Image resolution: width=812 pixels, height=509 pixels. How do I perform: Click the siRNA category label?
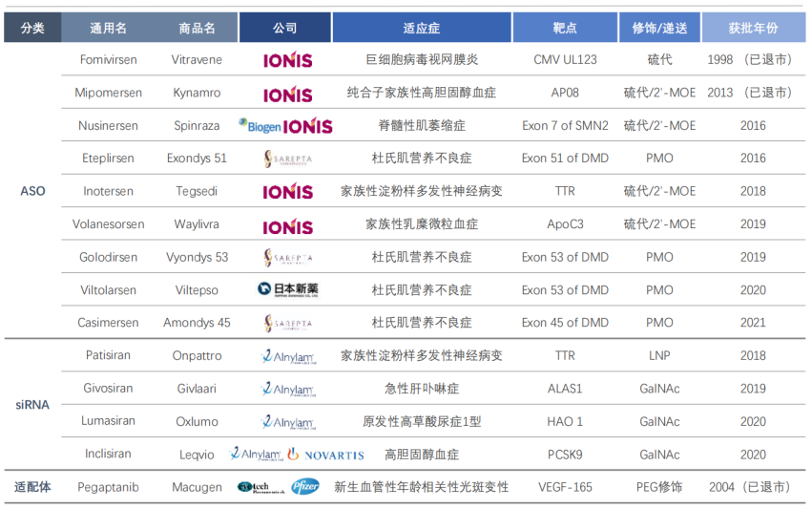click(32, 405)
